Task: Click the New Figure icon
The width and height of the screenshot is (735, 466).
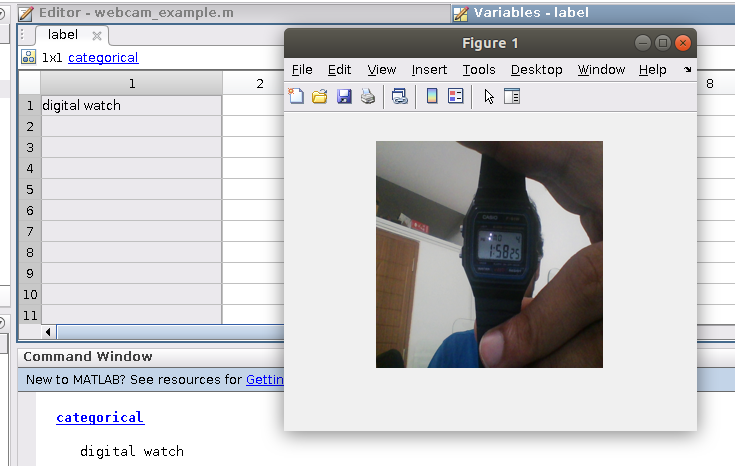Action: coord(296,97)
